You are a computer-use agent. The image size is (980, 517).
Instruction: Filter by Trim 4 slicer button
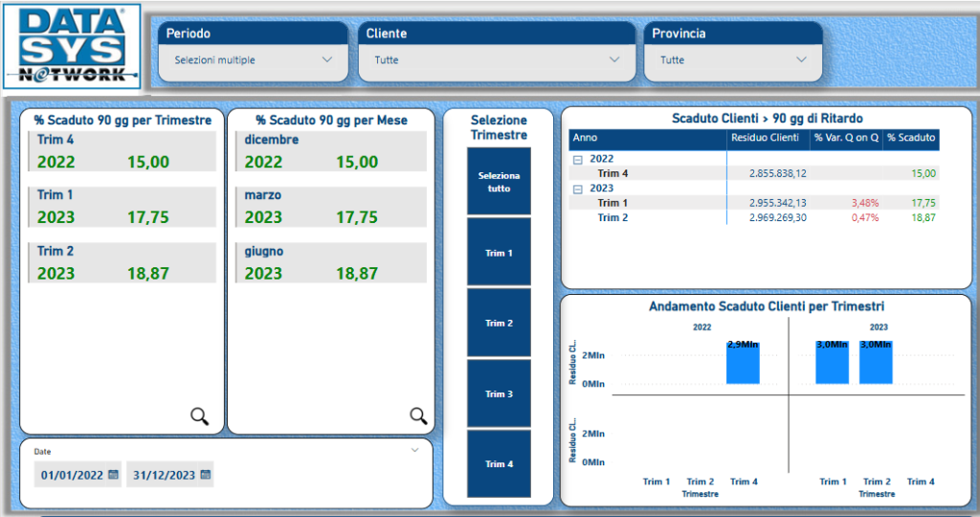(x=499, y=464)
